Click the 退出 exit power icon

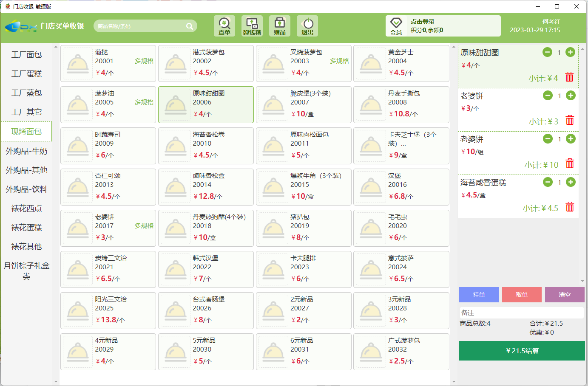click(307, 26)
